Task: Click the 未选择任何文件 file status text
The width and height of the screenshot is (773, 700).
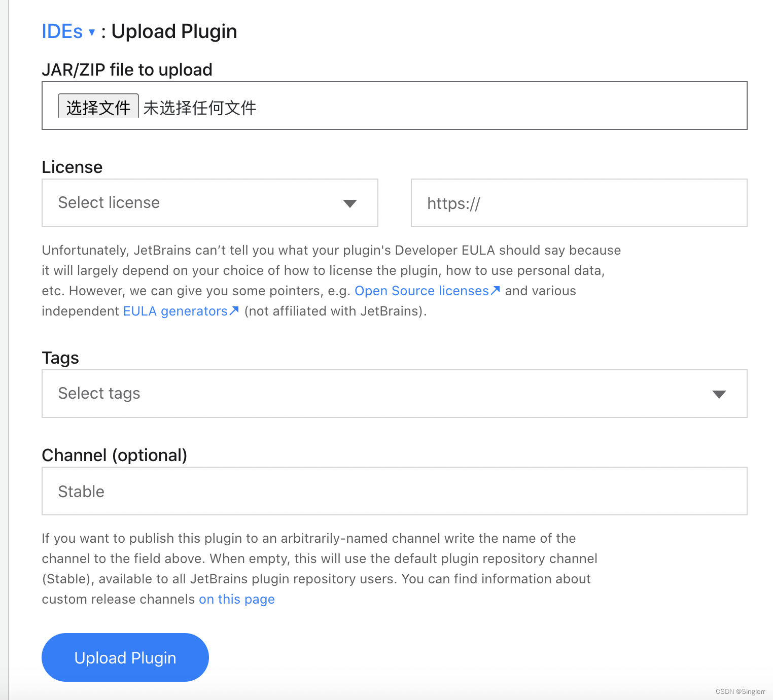Action: 200,108
